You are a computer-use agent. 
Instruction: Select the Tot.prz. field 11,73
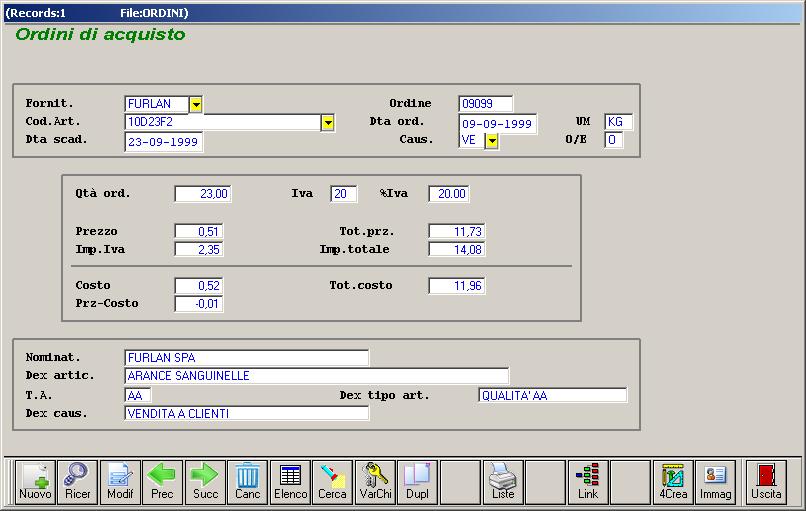(456, 231)
